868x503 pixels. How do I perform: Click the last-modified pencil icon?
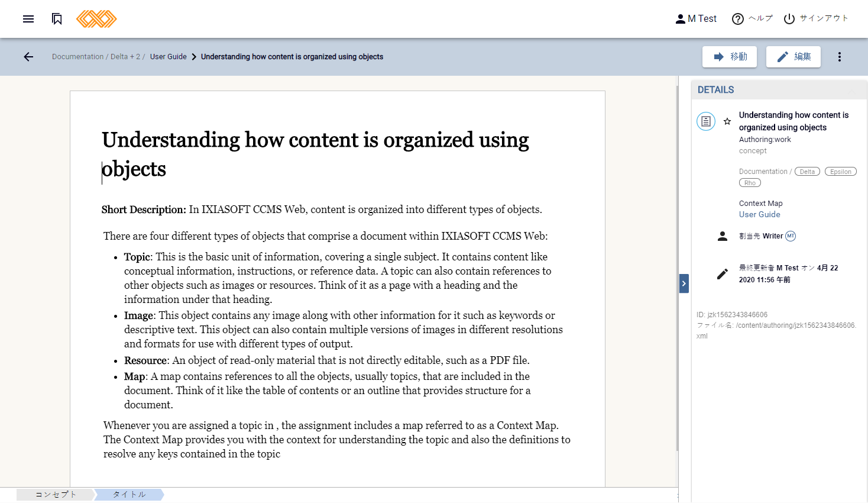[723, 274]
